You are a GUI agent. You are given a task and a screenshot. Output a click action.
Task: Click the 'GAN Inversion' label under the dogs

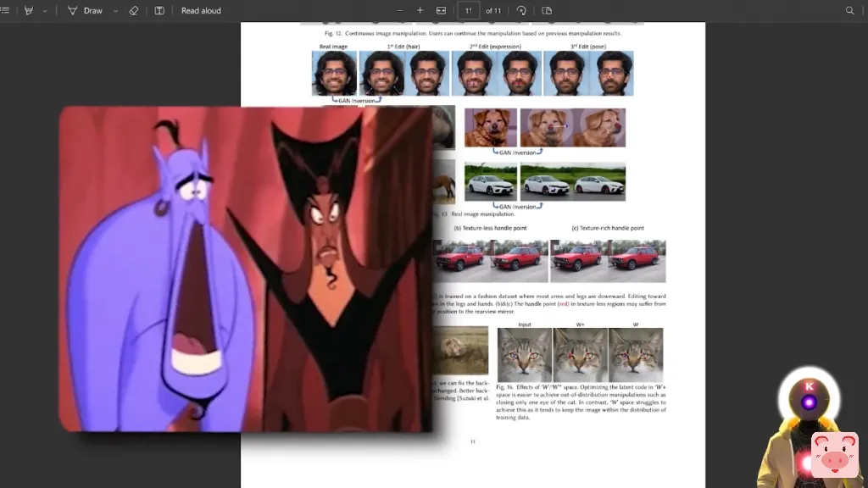(x=518, y=152)
